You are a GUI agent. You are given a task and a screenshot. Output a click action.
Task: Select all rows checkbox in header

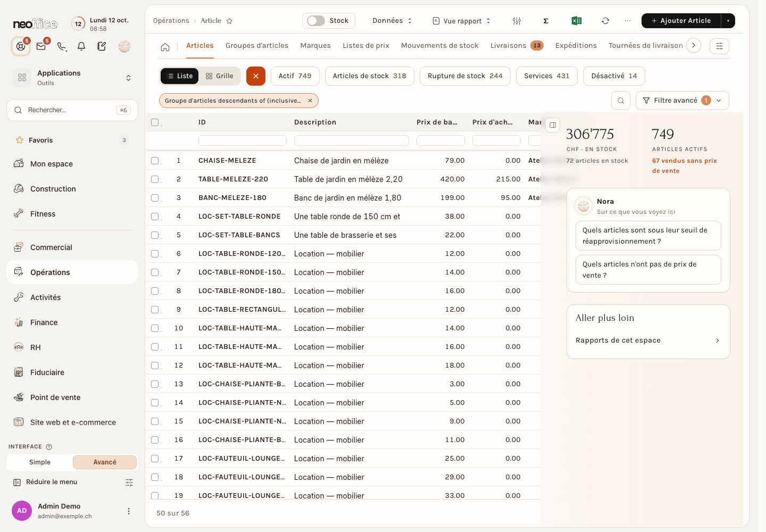pyautogui.click(x=155, y=122)
